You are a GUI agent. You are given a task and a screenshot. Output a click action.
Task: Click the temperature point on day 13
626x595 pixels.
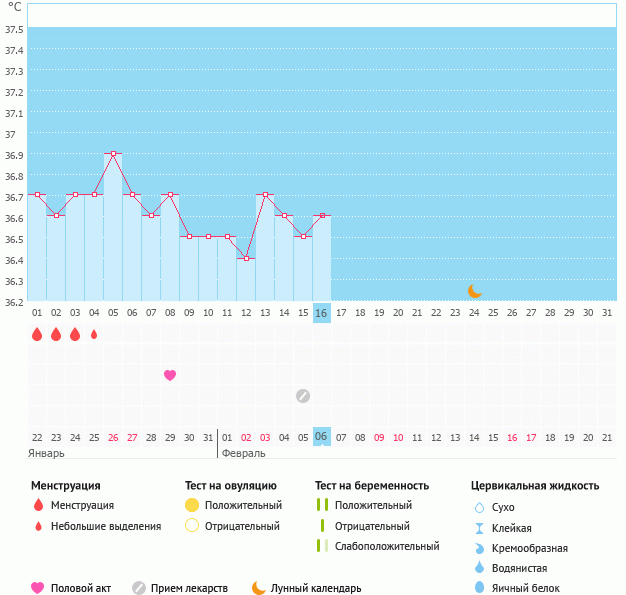coord(265,195)
